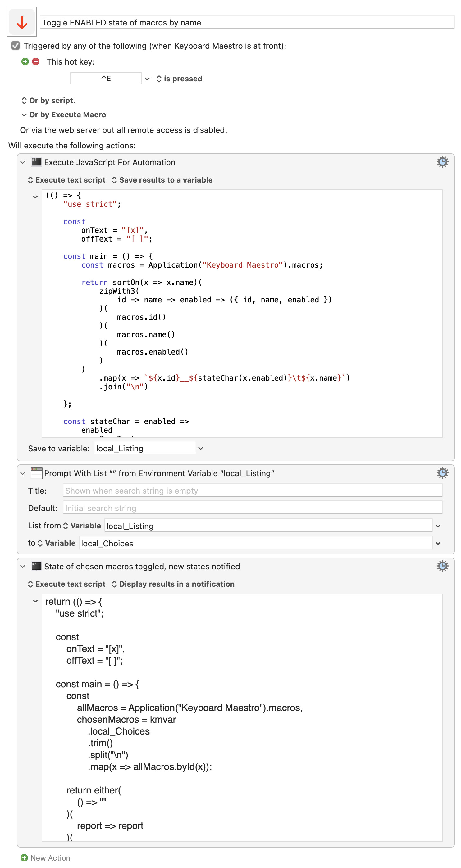
Task: Open 'Display results in a notification' popup
Action: tap(173, 584)
